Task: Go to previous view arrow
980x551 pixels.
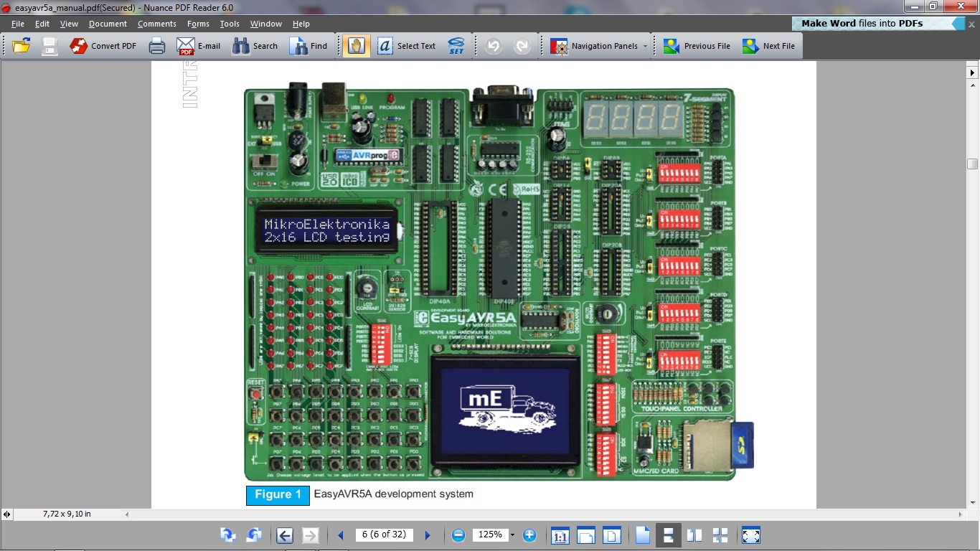Action: coord(285,535)
